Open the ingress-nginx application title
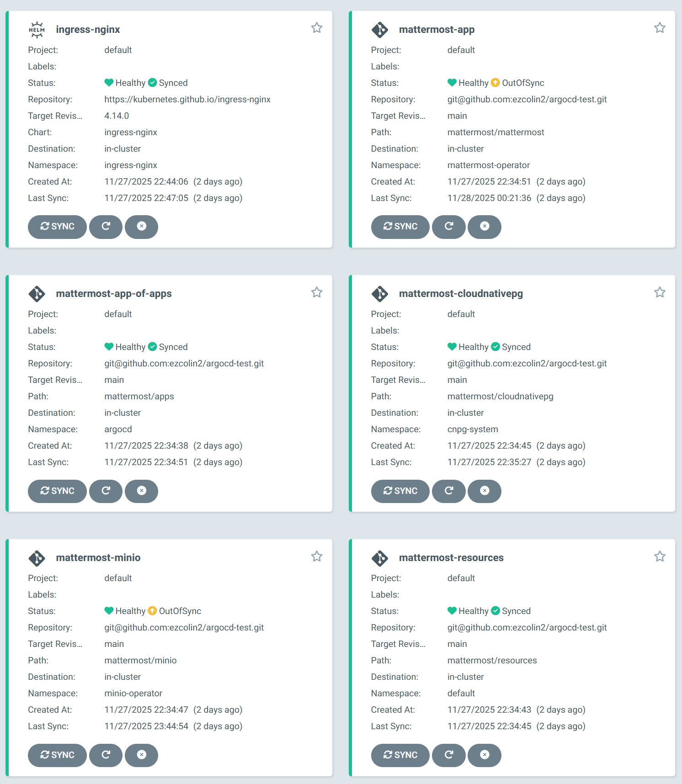 [88, 30]
